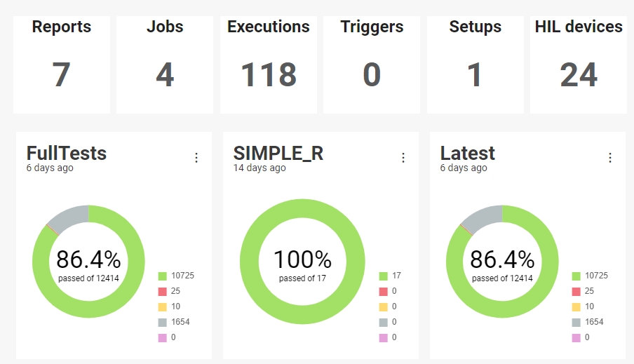Click the yellow legend swatch in Latest
Viewport: 634px width, 364px height.
[x=576, y=307]
